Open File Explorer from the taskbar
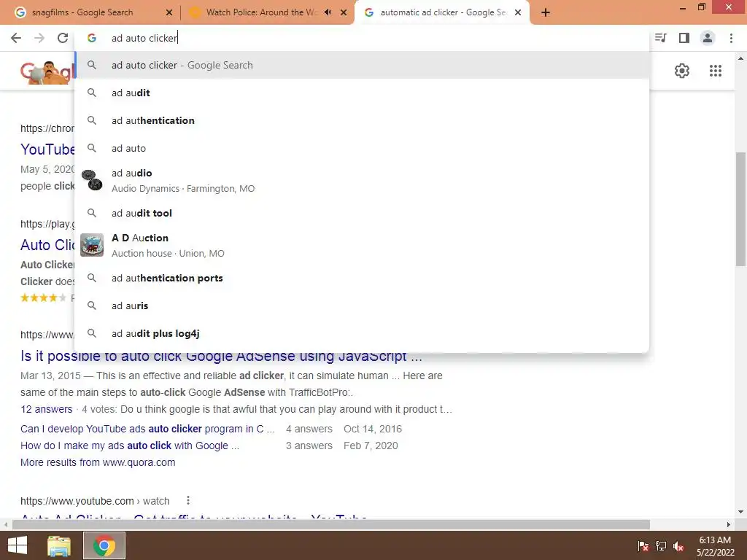 [x=59, y=545]
